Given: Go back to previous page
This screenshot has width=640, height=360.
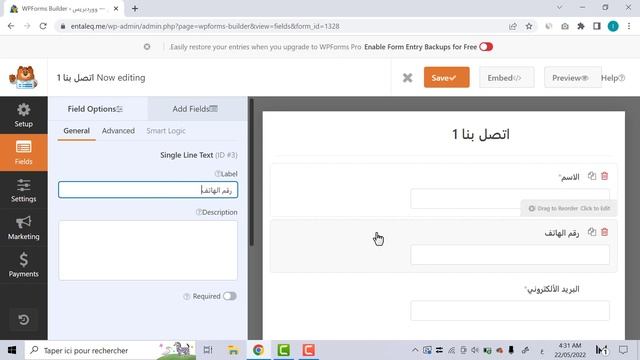Looking at the screenshot, I should (x=11, y=26).
